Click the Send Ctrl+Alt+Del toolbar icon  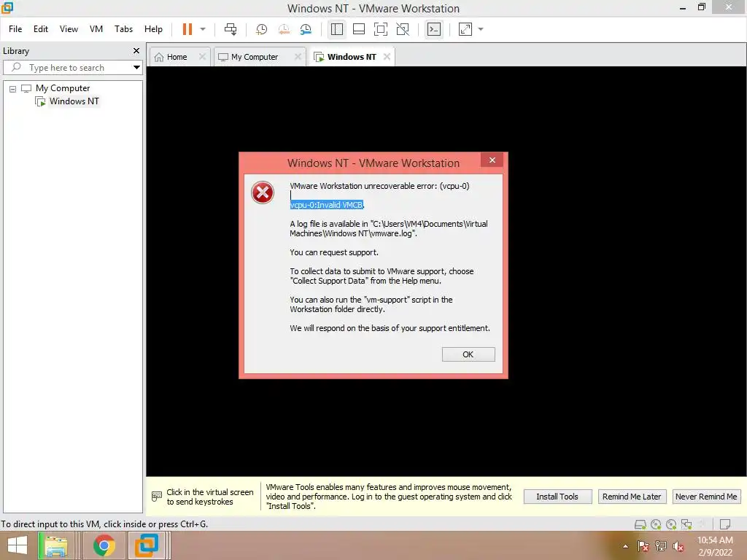tap(231, 29)
